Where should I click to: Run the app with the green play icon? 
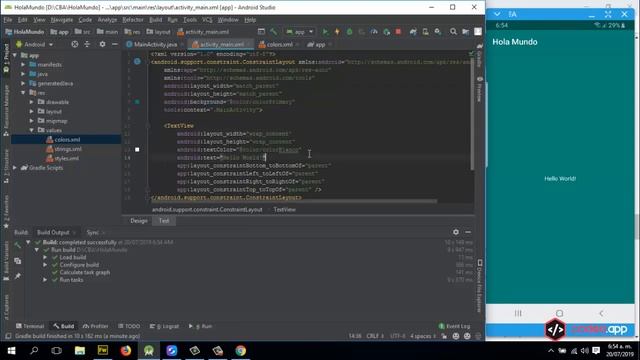[x=325, y=32]
